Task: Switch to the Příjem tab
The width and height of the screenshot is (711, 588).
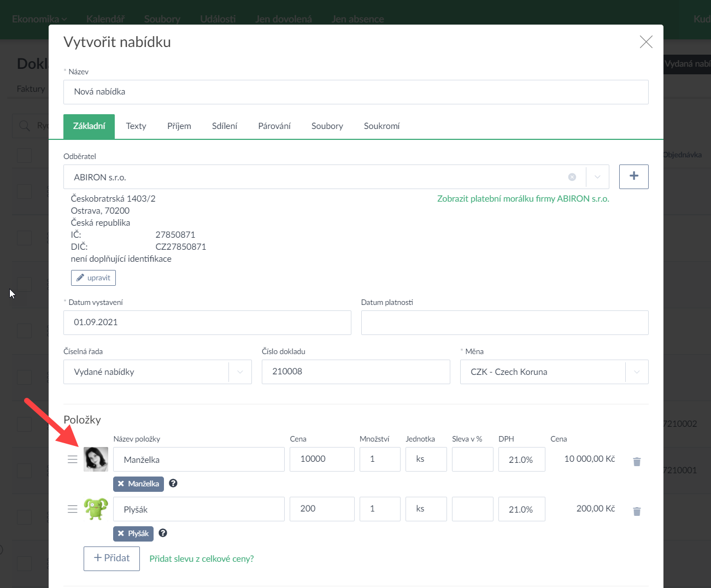Action: (x=179, y=126)
